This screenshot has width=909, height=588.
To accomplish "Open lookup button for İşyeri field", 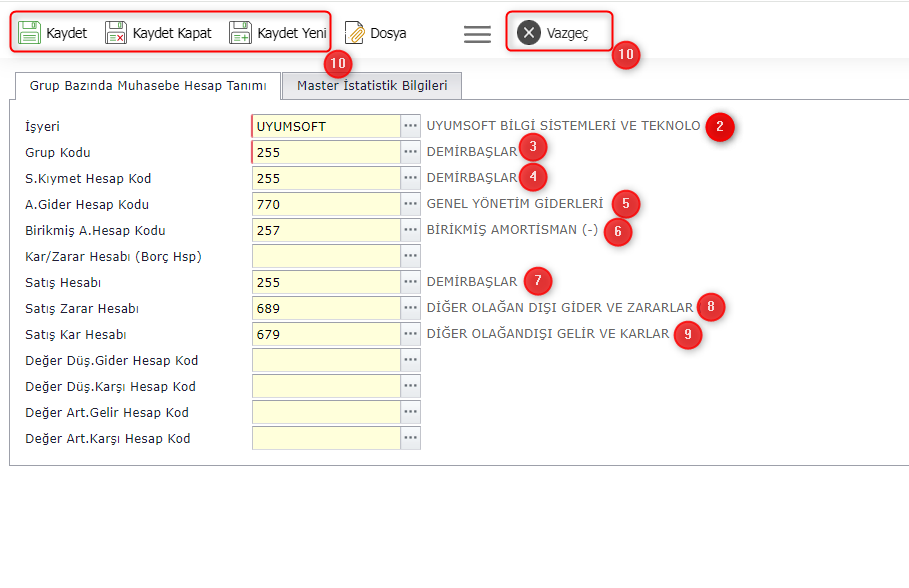I will (410, 126).
